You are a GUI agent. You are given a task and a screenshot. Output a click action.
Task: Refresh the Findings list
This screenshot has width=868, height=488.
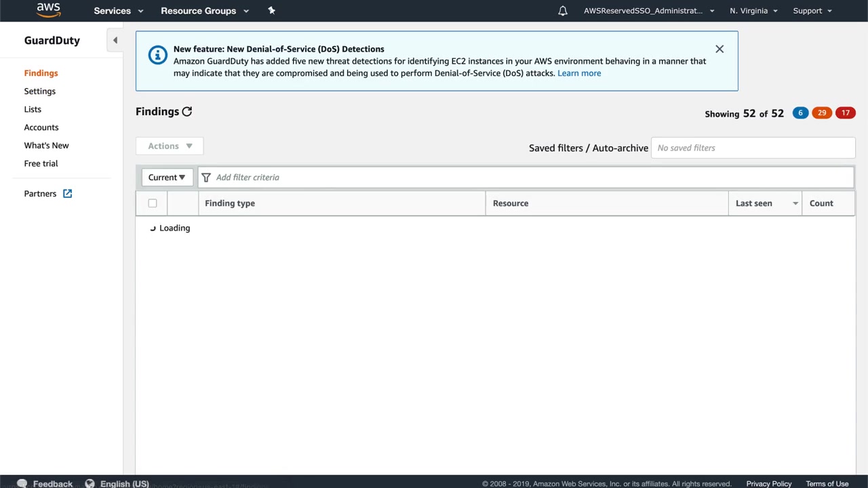pyautogui.click(x=187, y=112)
